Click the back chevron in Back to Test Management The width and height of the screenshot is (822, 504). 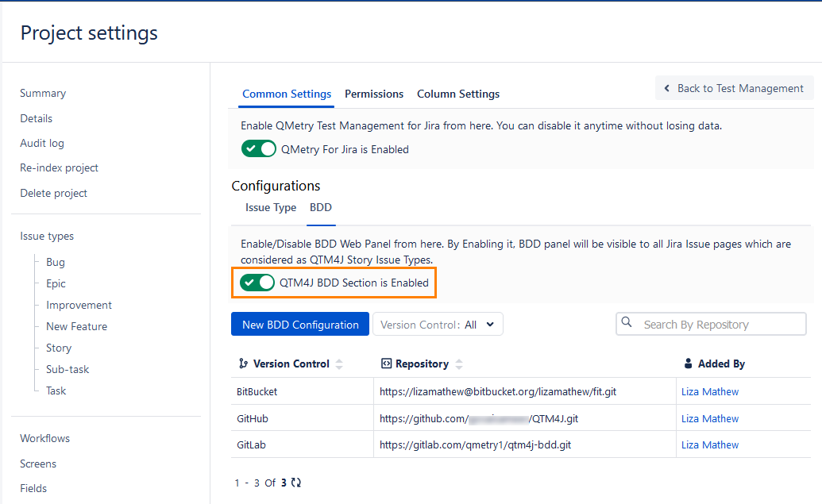[667, 89]
